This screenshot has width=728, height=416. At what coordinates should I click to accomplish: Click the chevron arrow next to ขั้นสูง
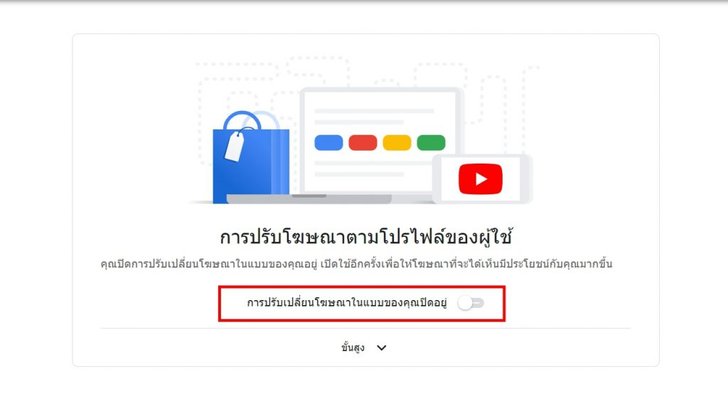(x=381, y=348)
